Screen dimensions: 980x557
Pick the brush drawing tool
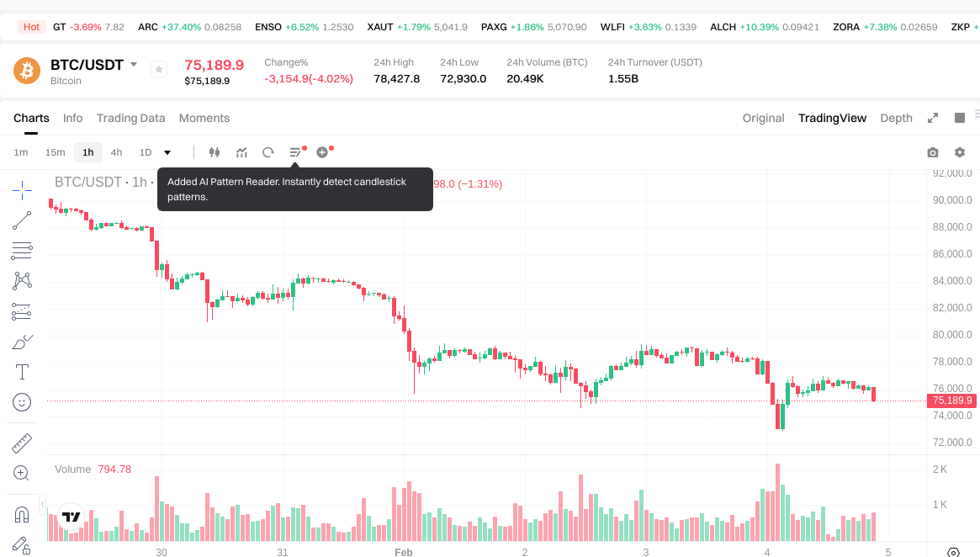pyautogui.click(x=22, y=342)
